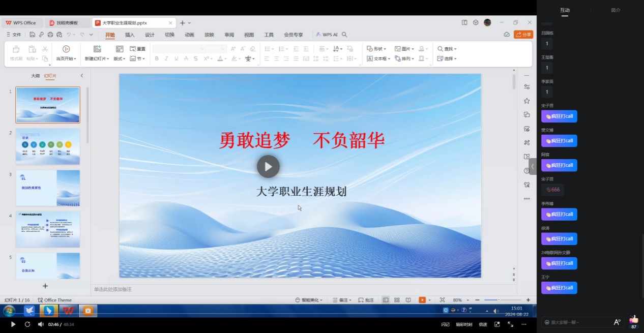This screenshot has height=333, width=644.
Task: Start slideshow from current slide icon
Action: (66, 49)
